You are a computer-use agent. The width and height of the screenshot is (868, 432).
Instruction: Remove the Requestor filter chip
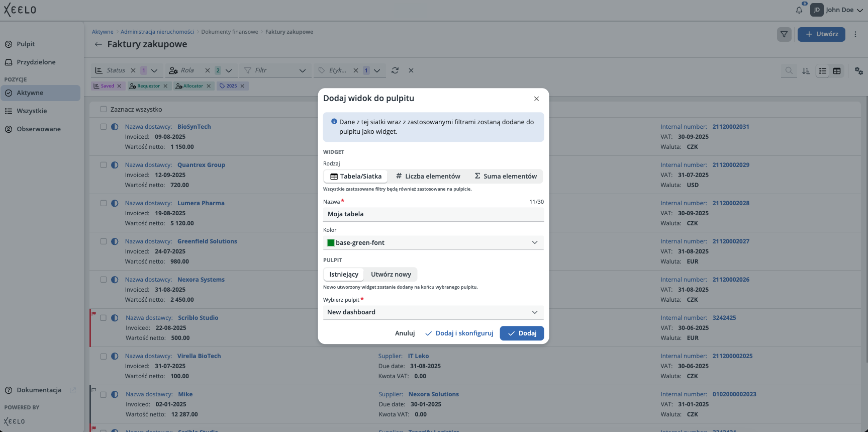165,86
